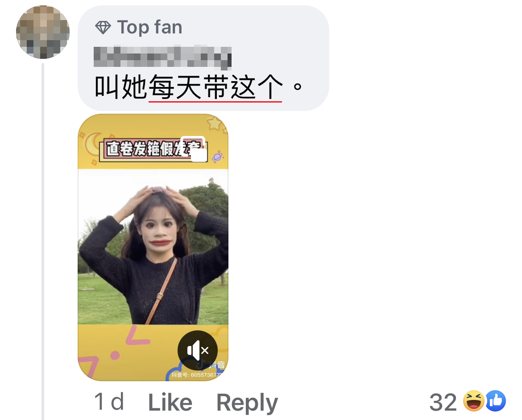
Task: Click the vertical comment thread line
Action: (x=43, y=241)
